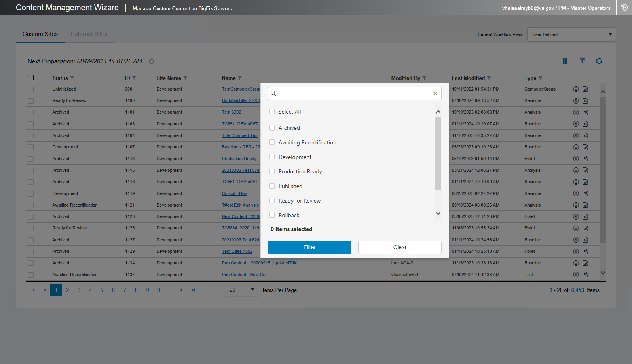Click the filter search input field
The width and height of the screenshot is (632, 364).
click(x=355, y=93)
